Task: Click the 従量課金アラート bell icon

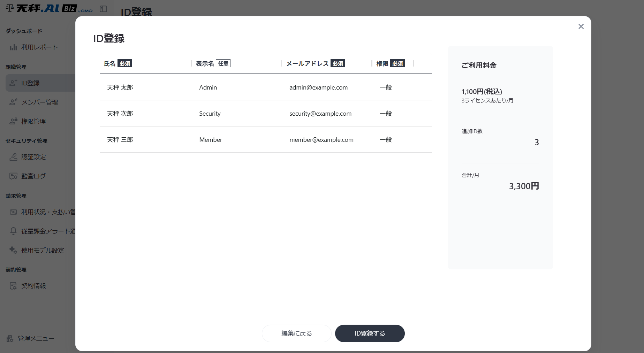Action: [13, 231]
